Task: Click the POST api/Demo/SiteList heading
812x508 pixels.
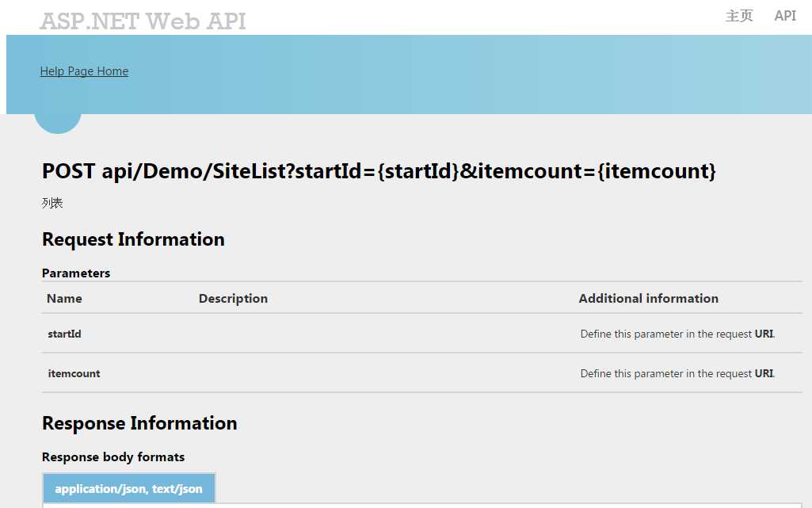Action: (x=379, y=171)
